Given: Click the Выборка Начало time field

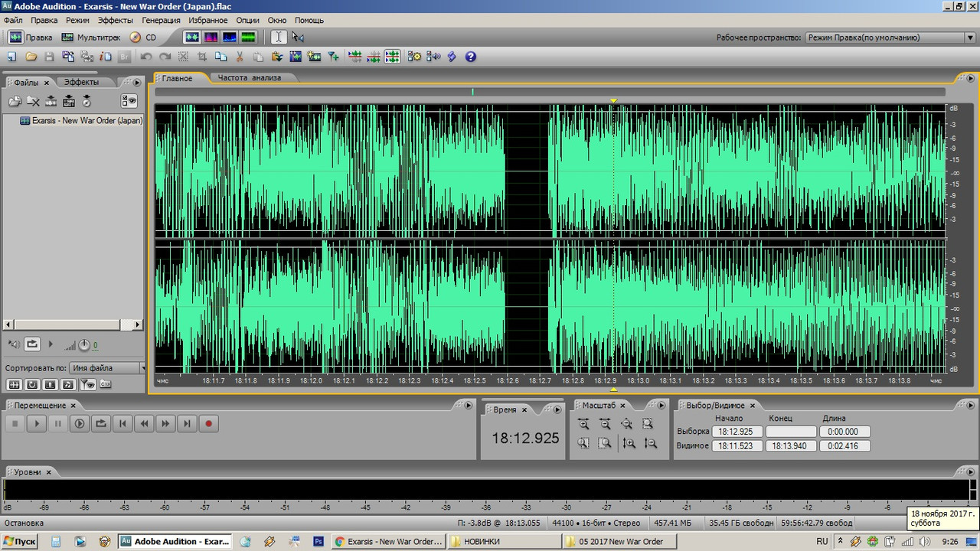Looking at the screenshot, I should (737, 432).
